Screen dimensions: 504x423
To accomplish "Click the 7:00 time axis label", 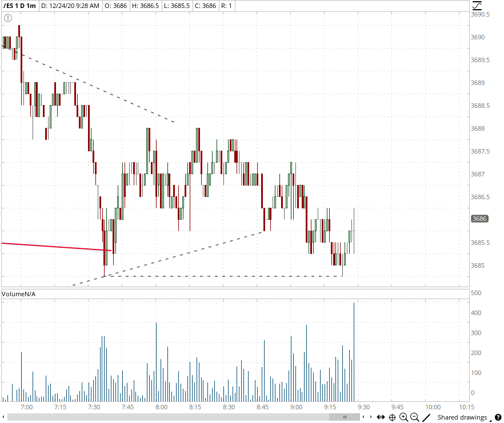I will (x=26, y=407).
